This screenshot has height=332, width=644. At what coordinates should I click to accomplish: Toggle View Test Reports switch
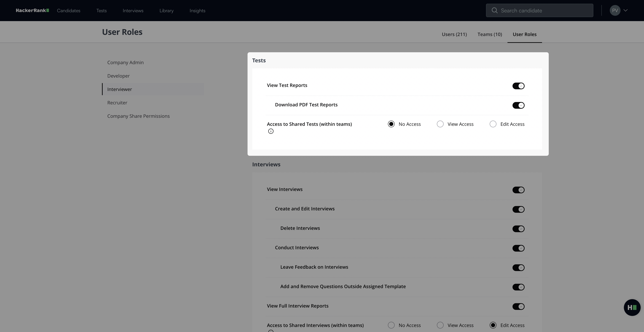pos(518,86)
